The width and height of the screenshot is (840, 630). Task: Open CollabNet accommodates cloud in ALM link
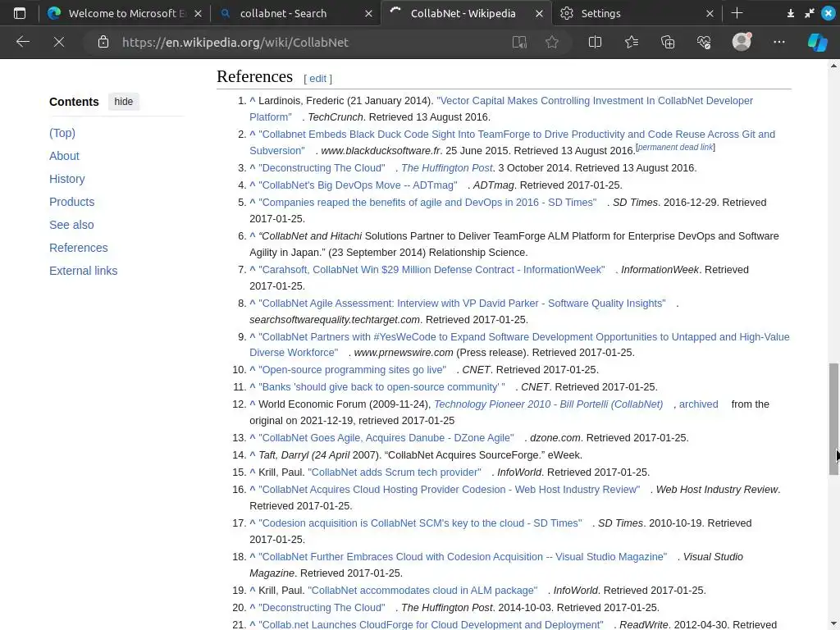pos(422,591)
